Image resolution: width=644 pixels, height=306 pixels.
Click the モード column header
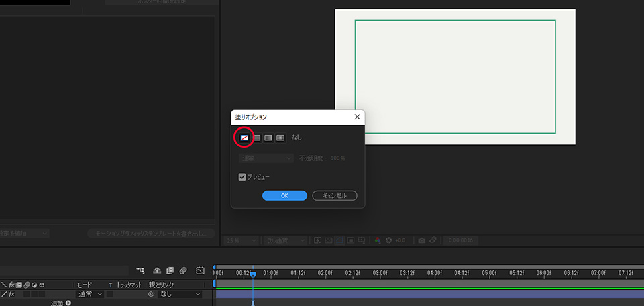(x=85, y=285)
